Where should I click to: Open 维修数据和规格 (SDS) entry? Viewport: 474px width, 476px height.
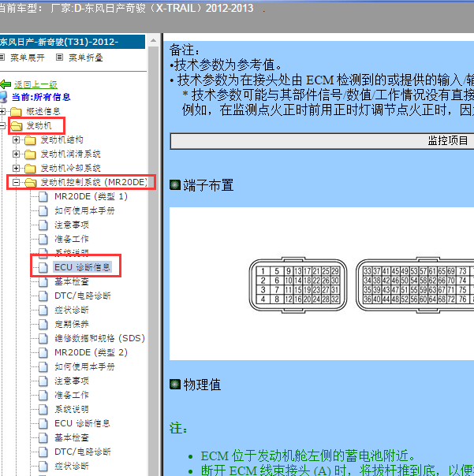(x=99, y=338)
